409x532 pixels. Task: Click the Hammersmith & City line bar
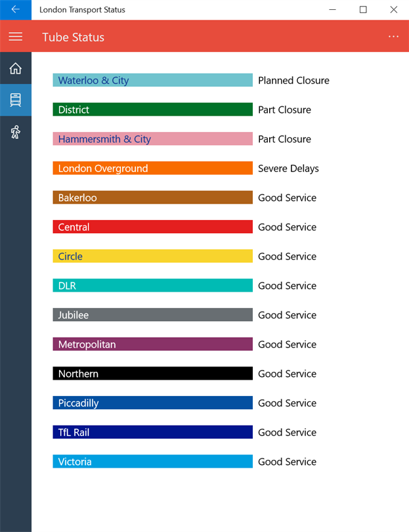point(152,139)
